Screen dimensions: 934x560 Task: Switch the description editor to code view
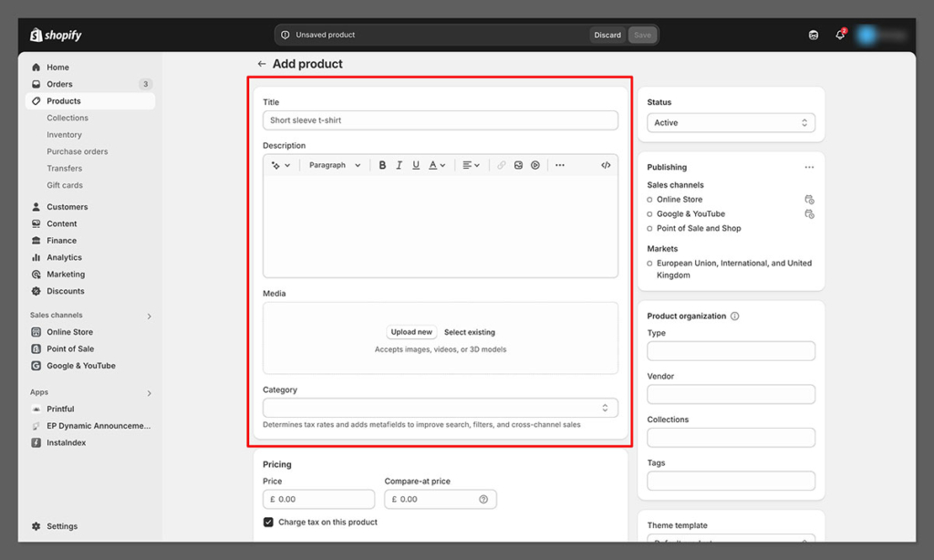point(605,165)
